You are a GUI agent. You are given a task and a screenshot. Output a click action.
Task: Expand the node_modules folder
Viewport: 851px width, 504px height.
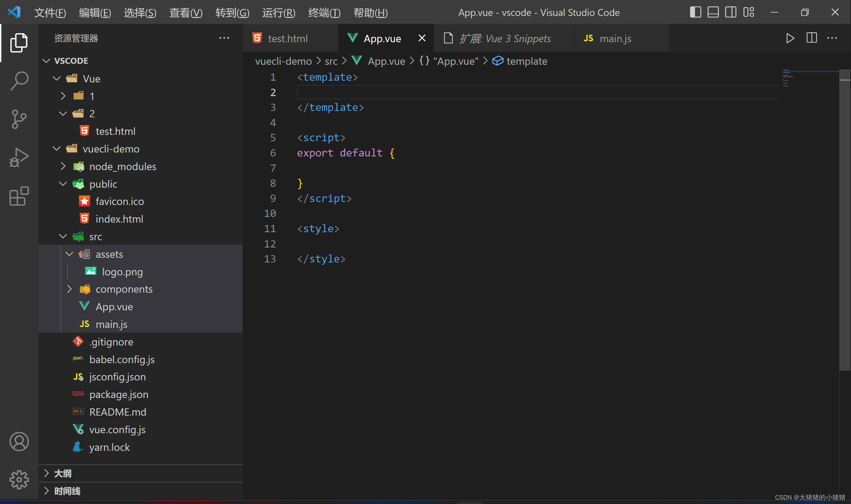click(63, 166)
